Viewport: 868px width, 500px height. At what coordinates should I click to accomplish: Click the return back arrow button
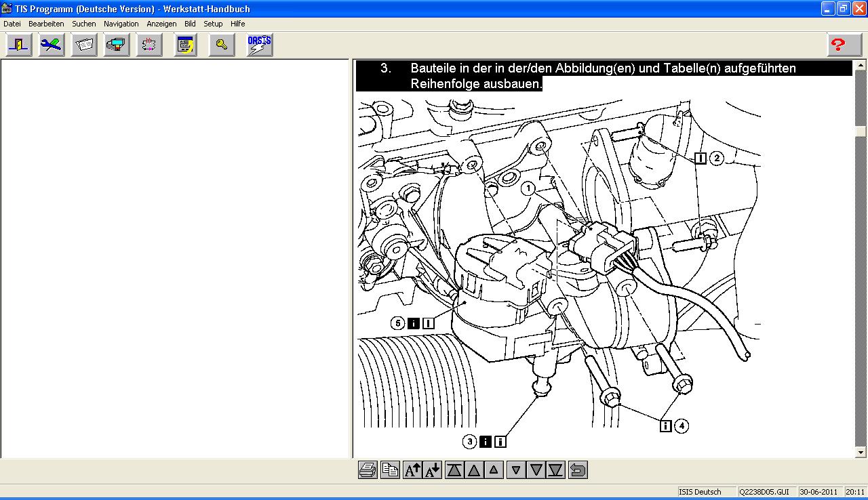pyautogui.click(x=578, y=470)
